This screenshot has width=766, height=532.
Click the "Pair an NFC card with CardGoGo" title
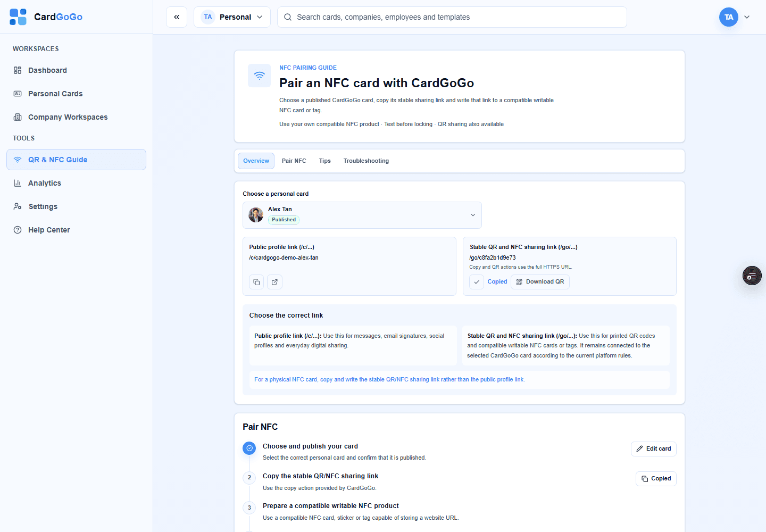coord(377,83)
